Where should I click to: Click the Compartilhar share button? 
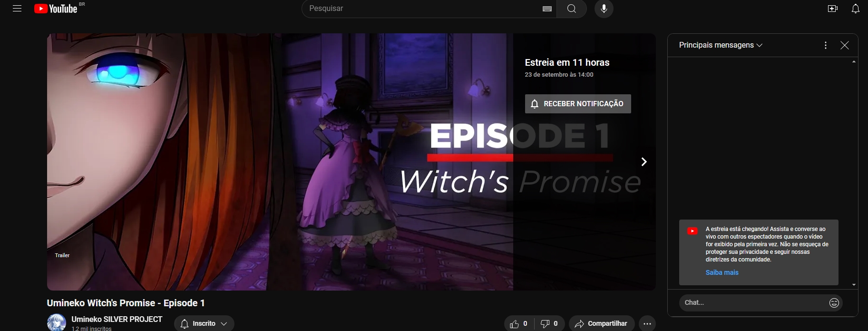[602, 324]
